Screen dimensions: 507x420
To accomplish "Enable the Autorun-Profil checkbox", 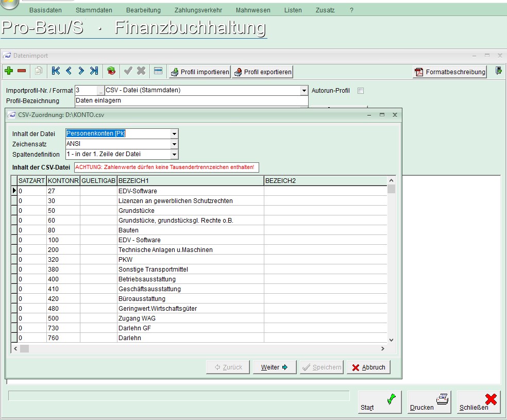I will tap(361, 91).
